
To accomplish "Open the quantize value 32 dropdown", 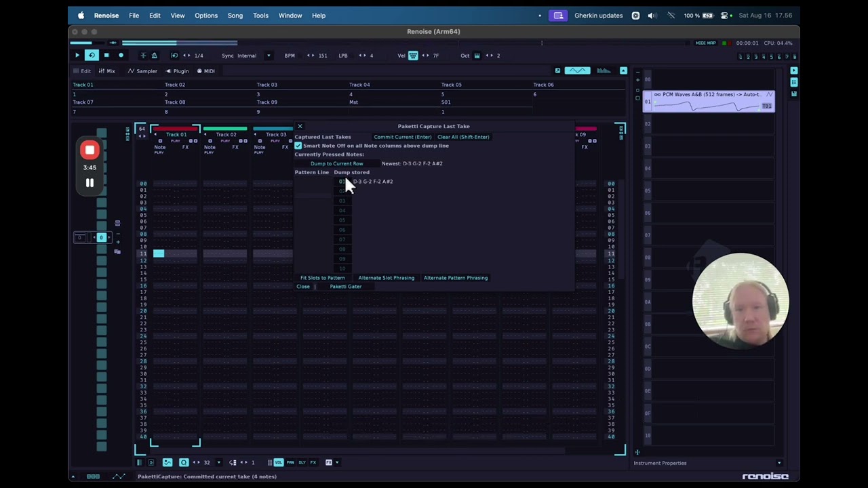I will point(218,462).
